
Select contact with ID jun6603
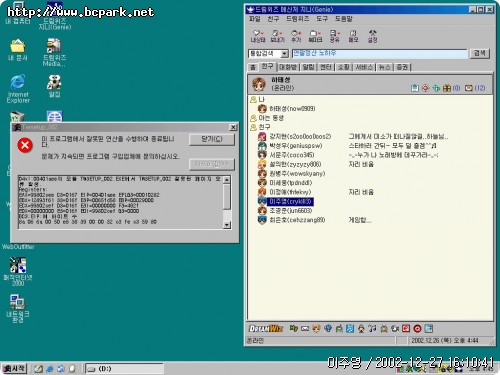[285, 211]
